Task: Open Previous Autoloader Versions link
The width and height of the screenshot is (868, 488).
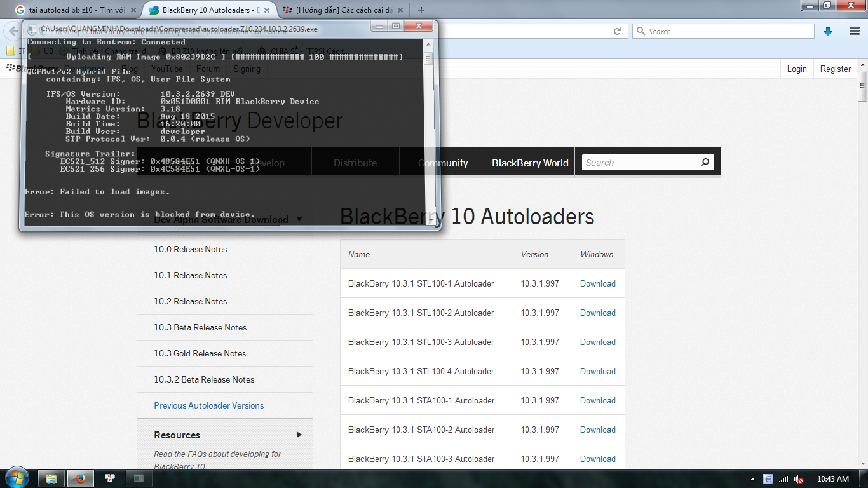Action: 209,405
